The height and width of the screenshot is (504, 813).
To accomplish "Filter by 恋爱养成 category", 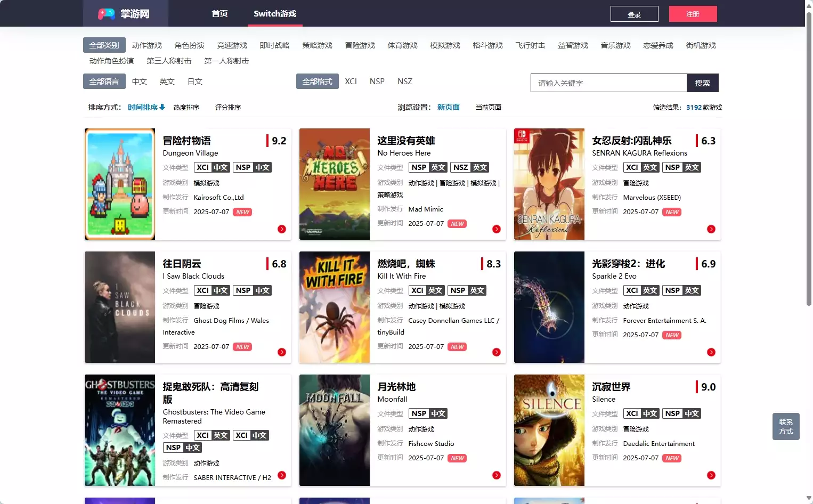I will [x=658, y=45].
